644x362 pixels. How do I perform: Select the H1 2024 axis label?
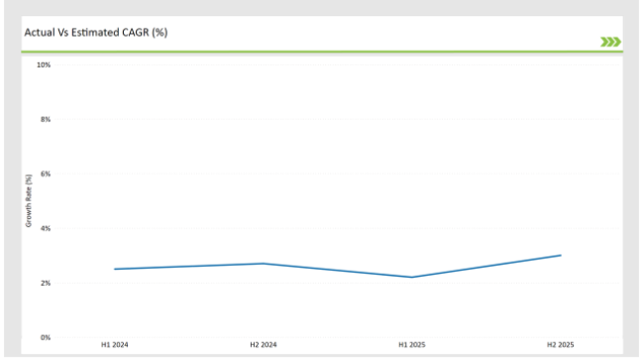coord(115,345)
